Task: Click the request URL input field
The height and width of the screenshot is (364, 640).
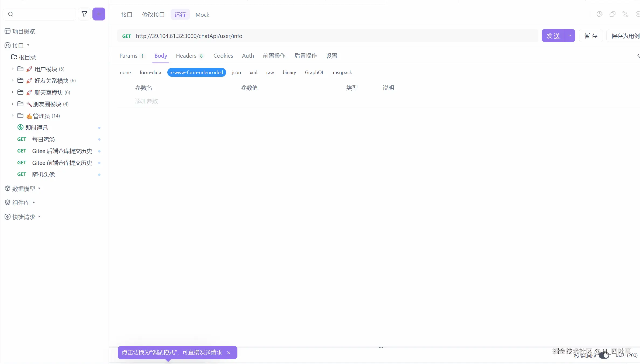Action: click(323, 36)
